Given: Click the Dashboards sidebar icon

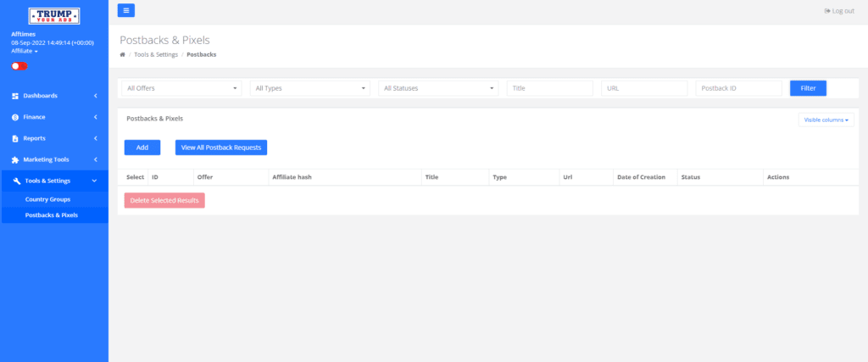Looking at the screenshot, I should coord(15,96).
